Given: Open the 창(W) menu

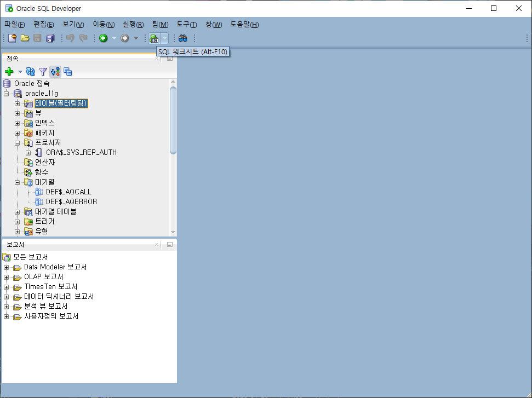Looking at the screenshot, I should tap(214, 25).
